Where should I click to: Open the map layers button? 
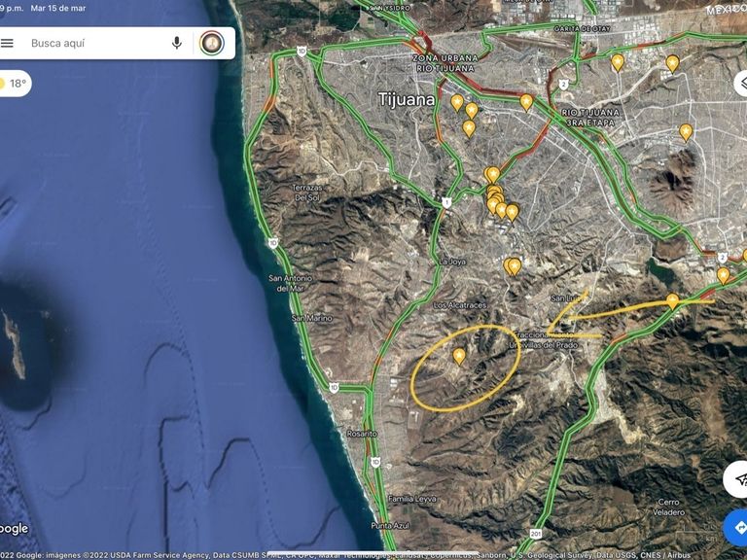point(741,84)
